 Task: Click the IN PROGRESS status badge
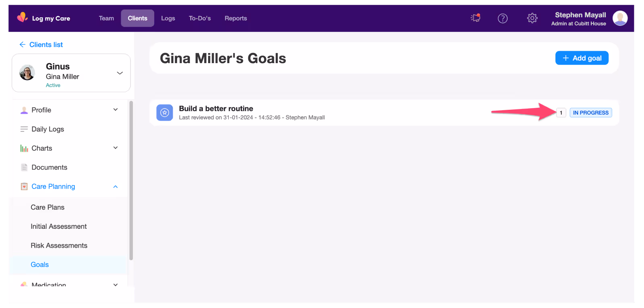(x=591, y=113)
